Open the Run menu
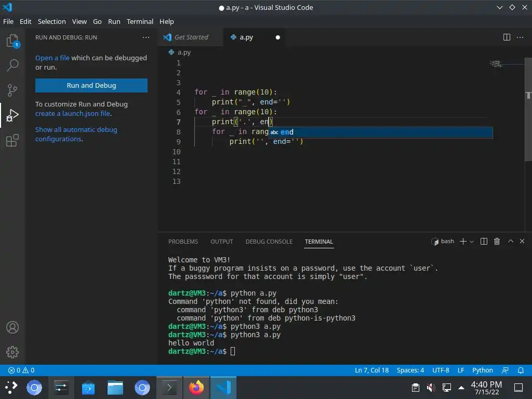The height and width of the screenshot is (399, 532). [x=114, y=21]
